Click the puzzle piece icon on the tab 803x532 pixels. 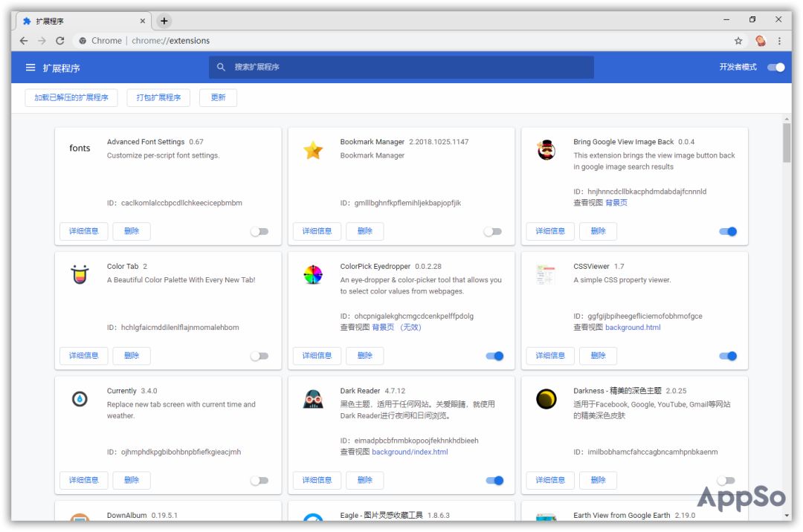tap(28, 21)
